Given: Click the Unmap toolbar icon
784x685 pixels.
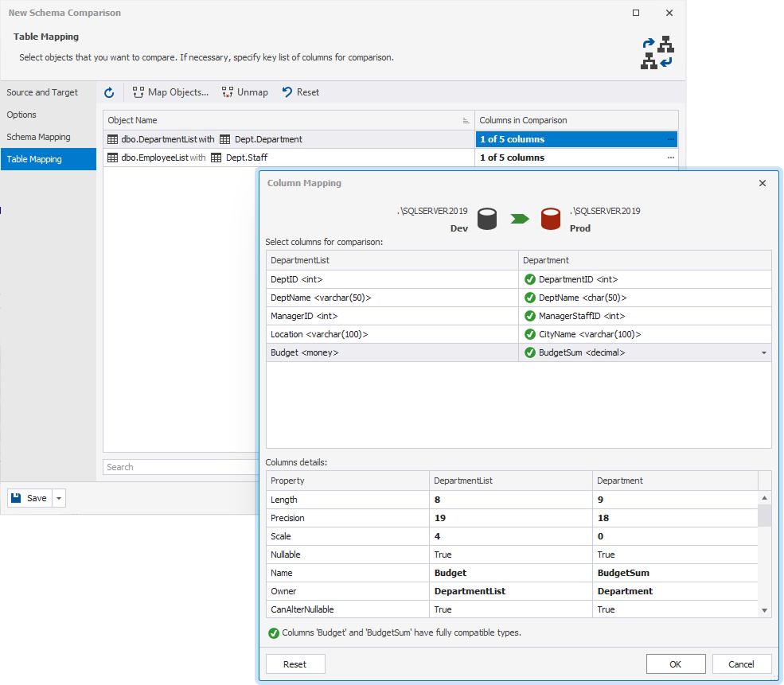Looking at the screenshot, I should [x=226, y=92].
